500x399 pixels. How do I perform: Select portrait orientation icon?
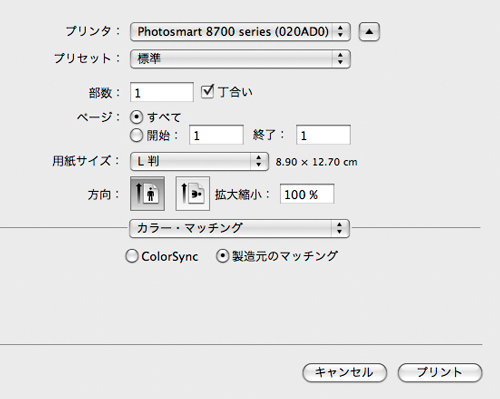click(147, 194)
